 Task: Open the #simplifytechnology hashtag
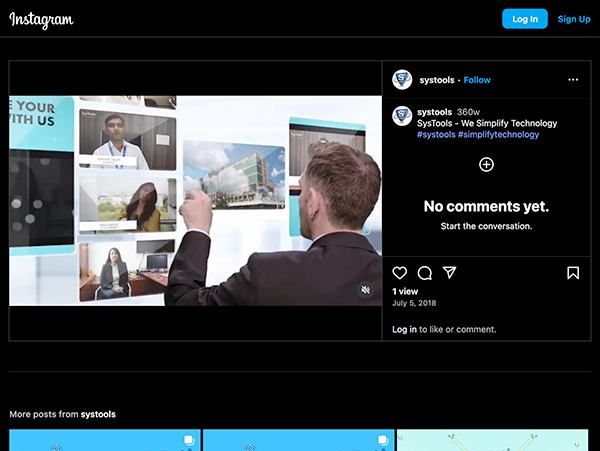point(498,135)
